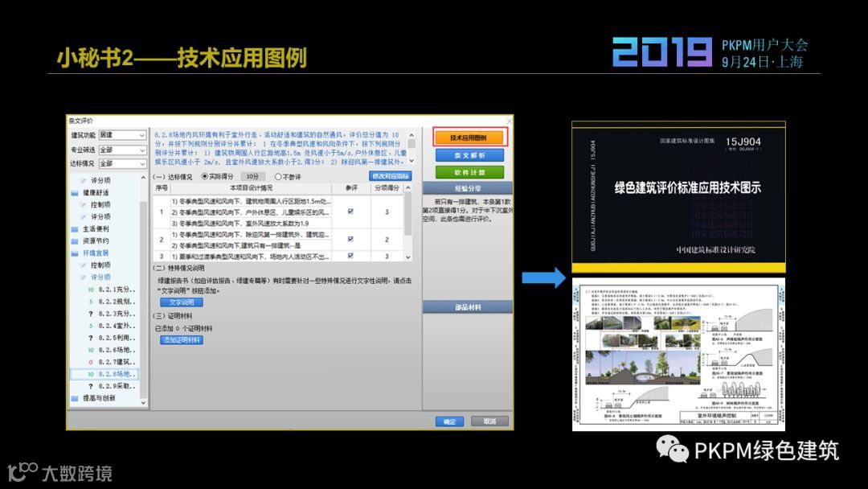The width and height of the screenshot is (868, 489).
Task: Select the 实际得分 radio button
Action: point(204,177)
